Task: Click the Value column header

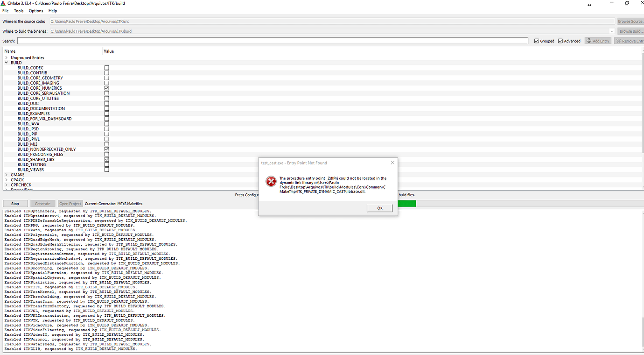Action: tap(109, 51)
